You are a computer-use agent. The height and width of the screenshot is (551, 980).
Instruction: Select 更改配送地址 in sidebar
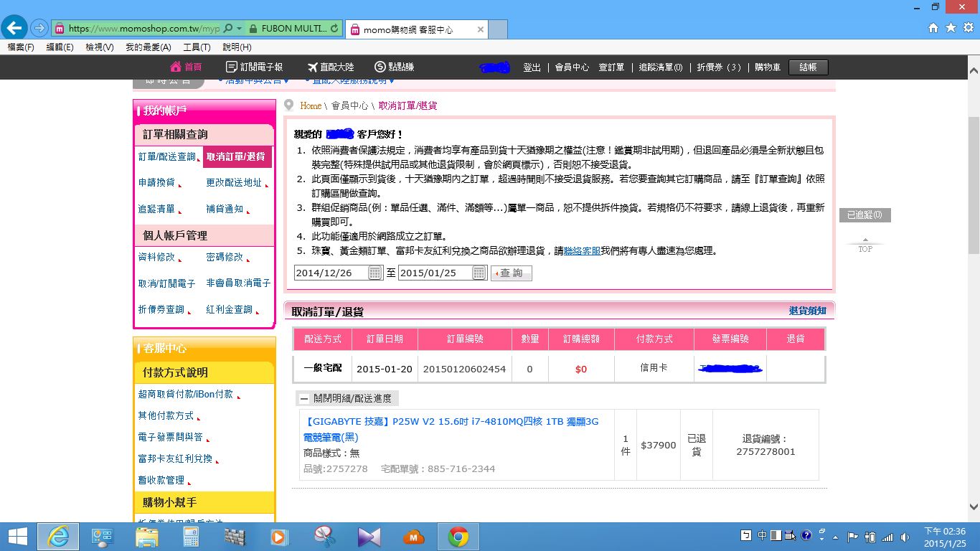coord(234,182)
